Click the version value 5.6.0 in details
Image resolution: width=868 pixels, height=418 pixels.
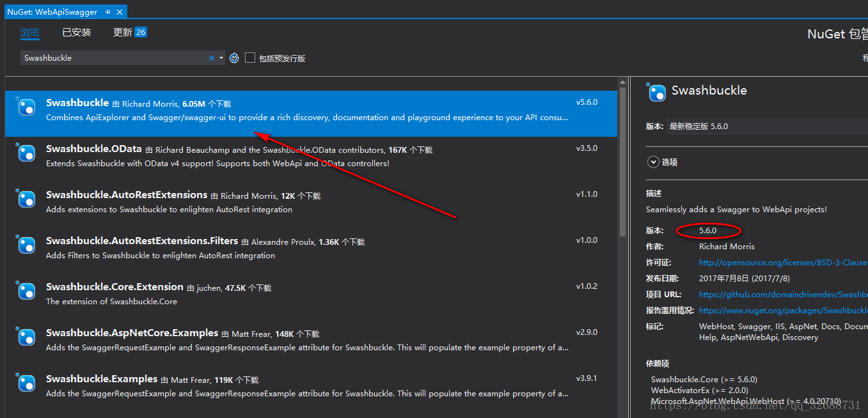tap(707, 231)
